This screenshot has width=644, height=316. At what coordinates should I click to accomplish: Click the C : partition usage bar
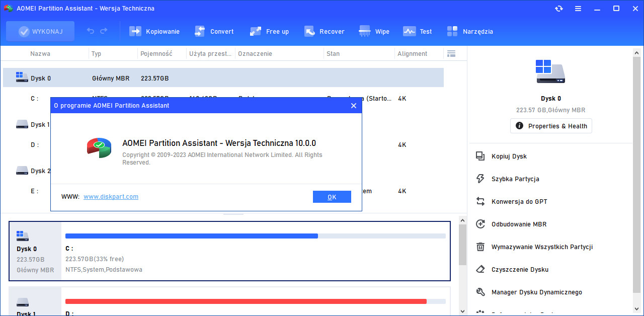coord(256,236)
